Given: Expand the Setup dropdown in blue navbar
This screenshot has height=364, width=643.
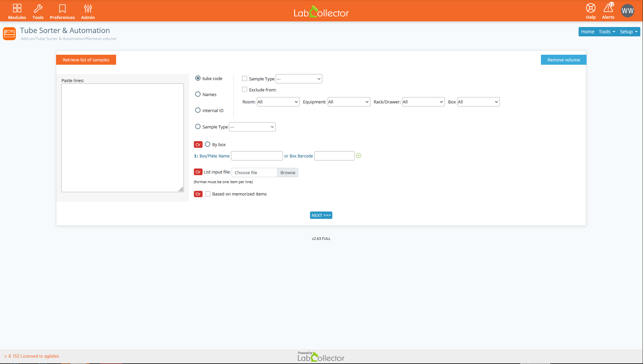Looking at the screenshot, I should (629, 32).
